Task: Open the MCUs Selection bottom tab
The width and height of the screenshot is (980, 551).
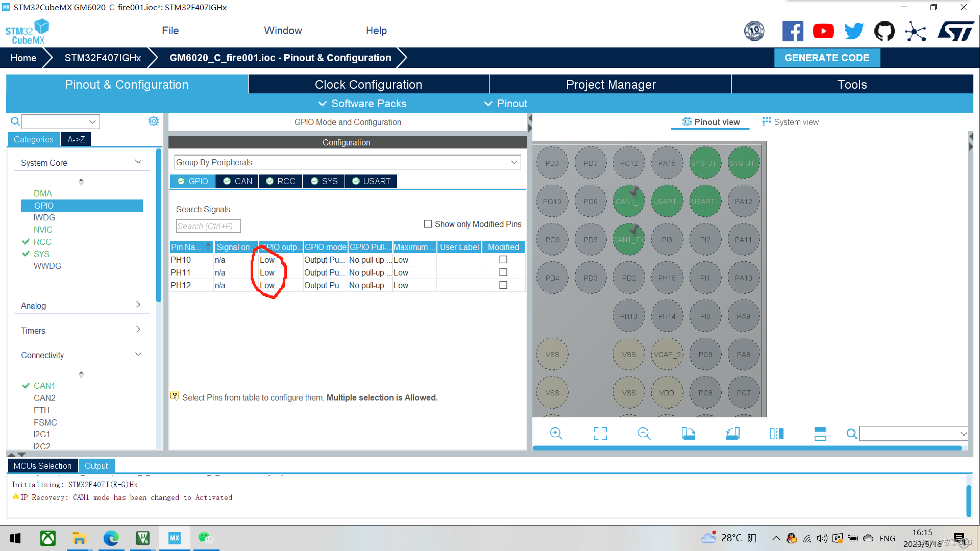Action: 42,466
